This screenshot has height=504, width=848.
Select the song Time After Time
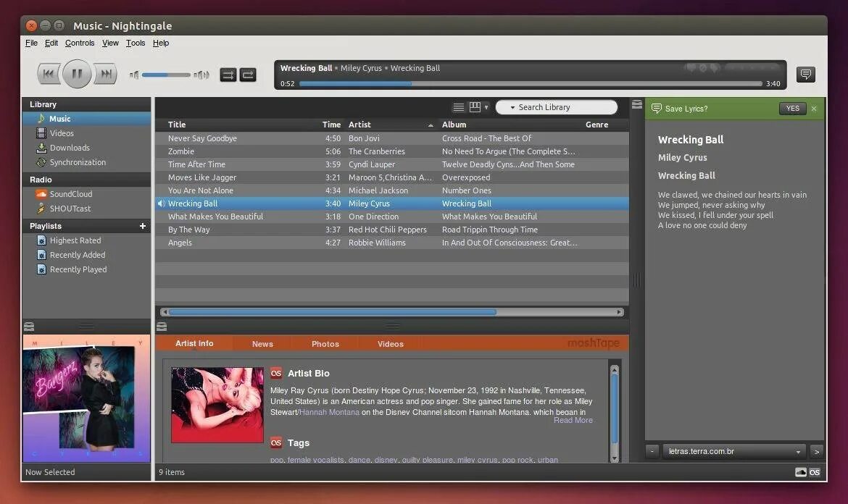click(391, 164)
